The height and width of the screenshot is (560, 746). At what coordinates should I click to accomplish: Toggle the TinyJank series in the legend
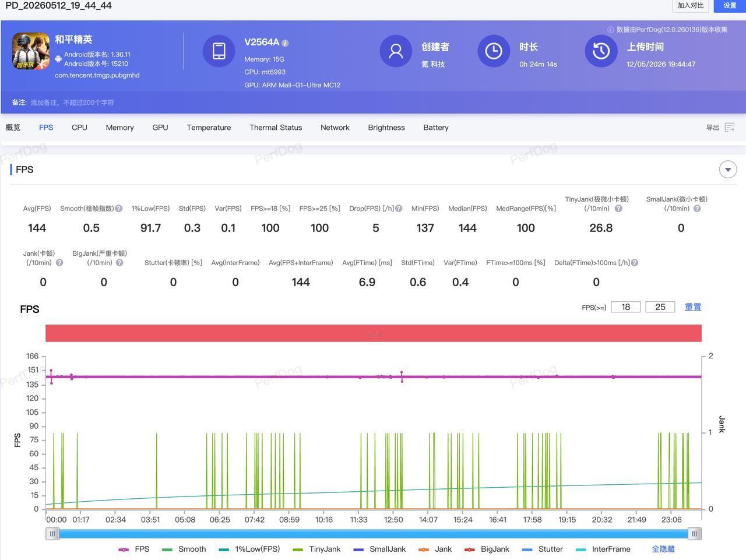coord(316,549)
